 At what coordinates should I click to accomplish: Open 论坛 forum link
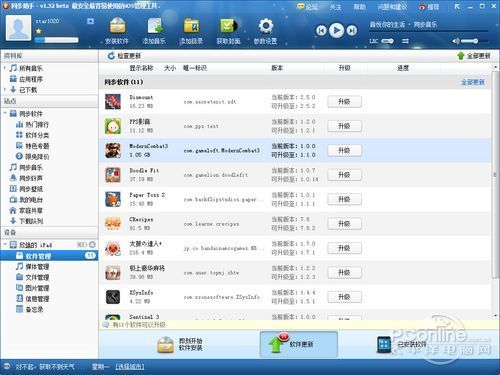tap(308, 7)
